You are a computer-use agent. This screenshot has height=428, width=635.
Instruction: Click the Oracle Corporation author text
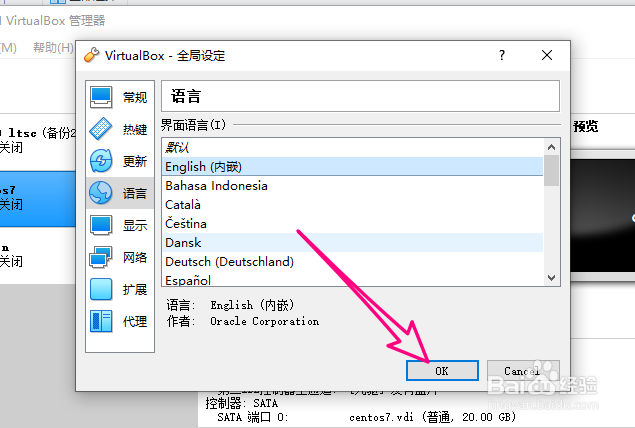pos(264,322)
